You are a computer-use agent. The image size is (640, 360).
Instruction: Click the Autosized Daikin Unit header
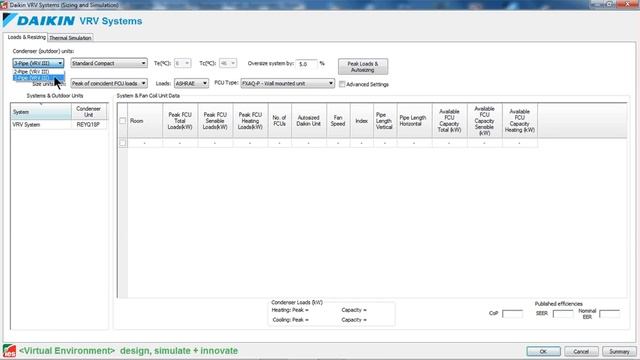pyautogui.click(x=309, y=121)
